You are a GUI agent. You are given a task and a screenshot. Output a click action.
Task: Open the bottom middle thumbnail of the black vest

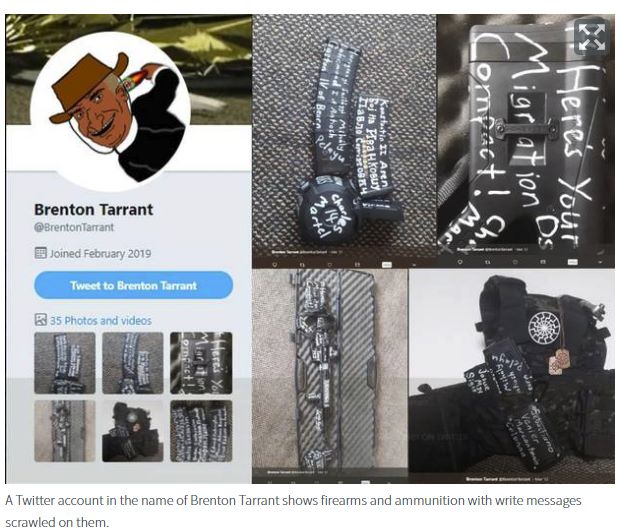(x=132, y=431)
